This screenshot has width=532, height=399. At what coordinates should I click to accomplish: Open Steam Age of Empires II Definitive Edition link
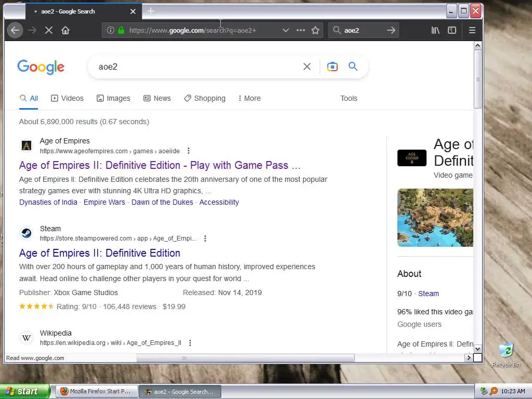coord(99,253)
